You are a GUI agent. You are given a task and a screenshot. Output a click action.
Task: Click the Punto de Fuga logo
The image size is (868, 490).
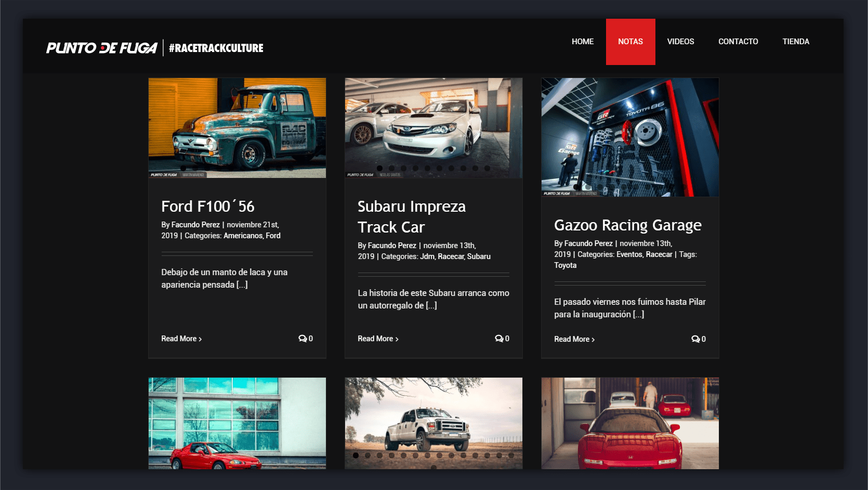102,48
